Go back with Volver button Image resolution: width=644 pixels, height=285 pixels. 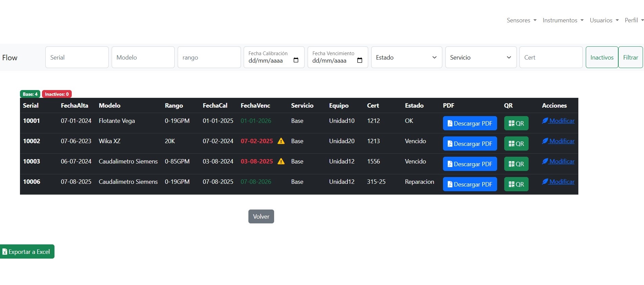(x=261, y=216)
